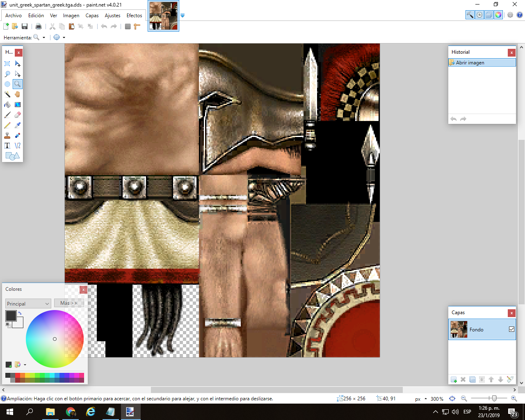Screen dimensions: 525x420
Task: Select the Ellipse Select tool
Action: 7,84
